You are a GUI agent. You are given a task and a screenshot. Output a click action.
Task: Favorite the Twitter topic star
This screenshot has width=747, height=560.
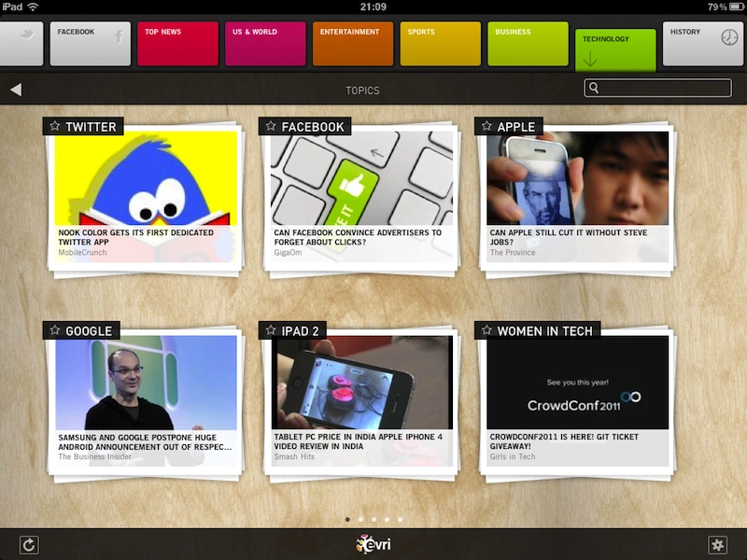coord(55,126)
